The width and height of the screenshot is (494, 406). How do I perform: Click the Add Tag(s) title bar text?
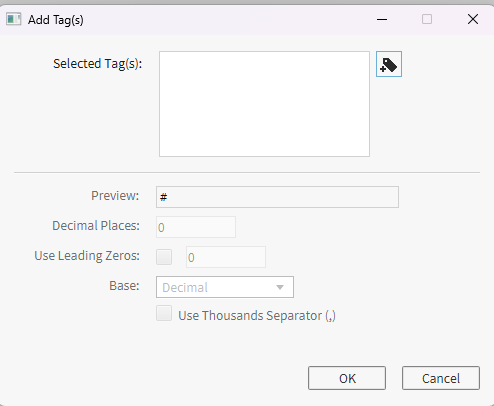click(56, 20)
